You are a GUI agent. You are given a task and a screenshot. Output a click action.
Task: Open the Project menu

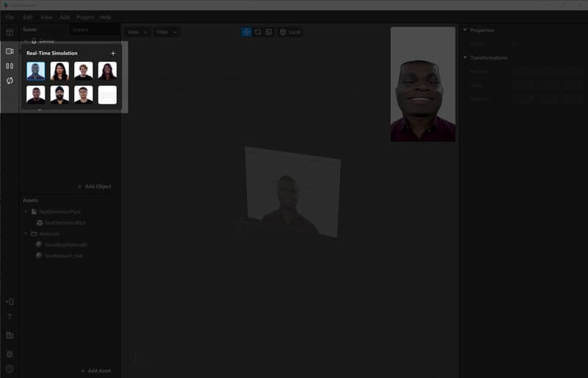coord(85,16)
